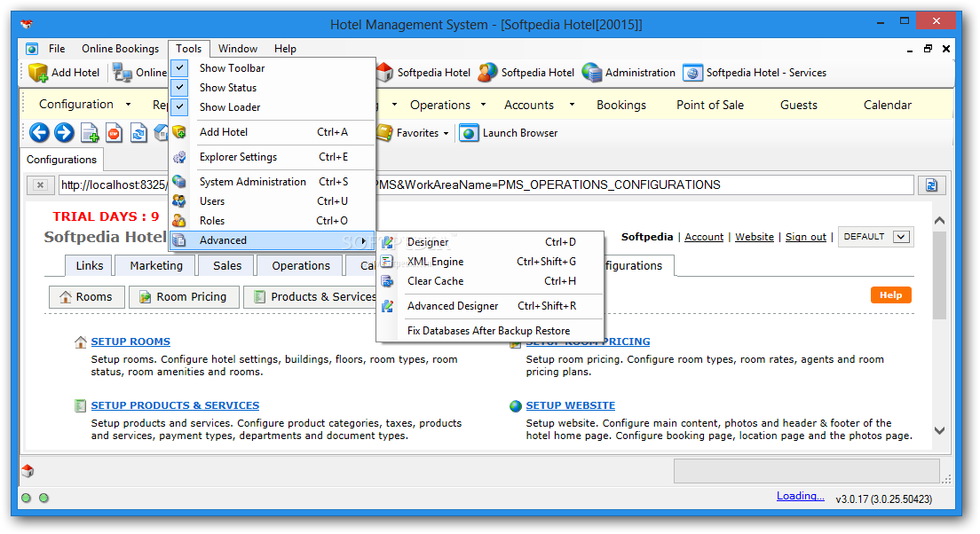This screenshot has width=980, height=534.
Task: Click the red Softpedia Hotel building icon
Action: 384,73
